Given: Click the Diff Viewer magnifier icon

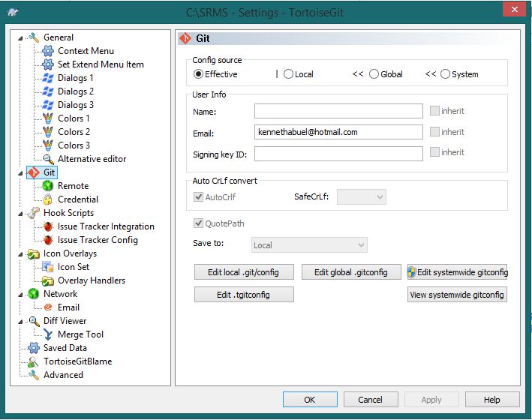Looking at the screenshot, I should point(34,321).
